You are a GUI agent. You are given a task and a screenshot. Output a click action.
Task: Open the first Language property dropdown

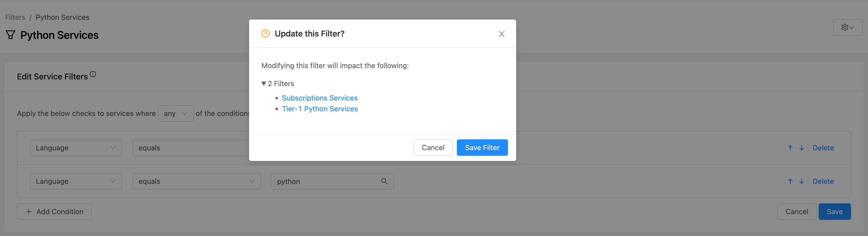pyautogui.click(x=76, y=148)
